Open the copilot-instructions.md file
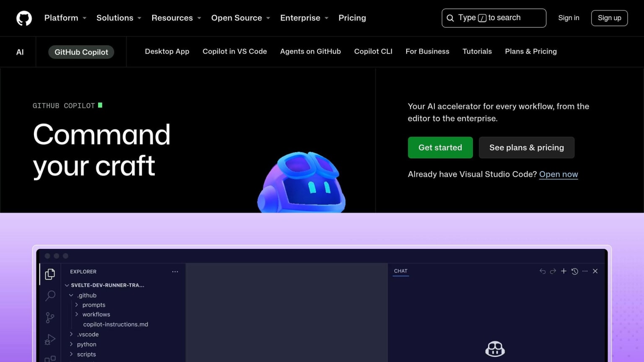Viewport: 644px width, 362px height. point(116,324)
